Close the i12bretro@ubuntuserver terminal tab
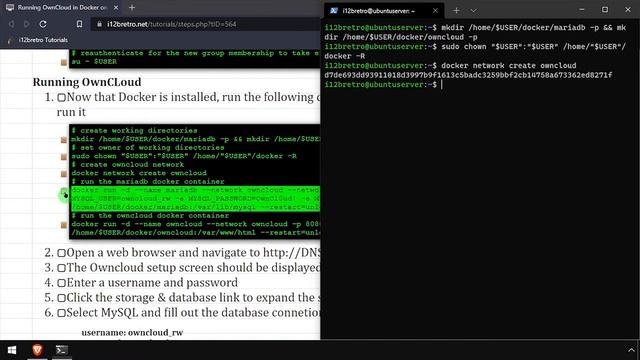The width and height of the screenshot is (640, 360). (x=435, y=11)
